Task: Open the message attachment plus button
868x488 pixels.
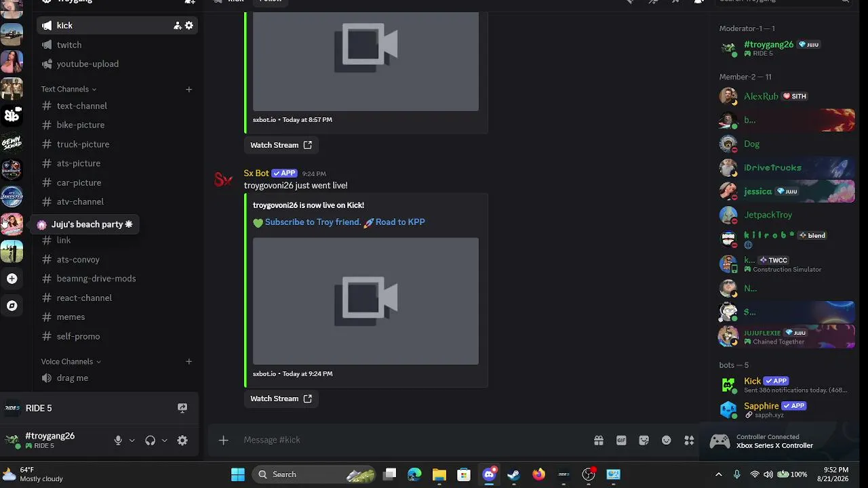Action: (x=223, y=440)
